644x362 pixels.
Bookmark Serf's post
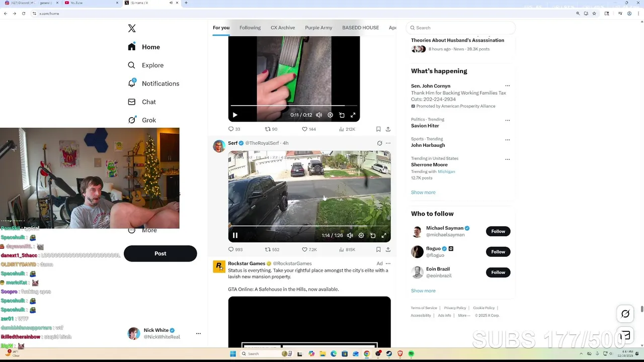pyautogui.click(x=378, y=249)
